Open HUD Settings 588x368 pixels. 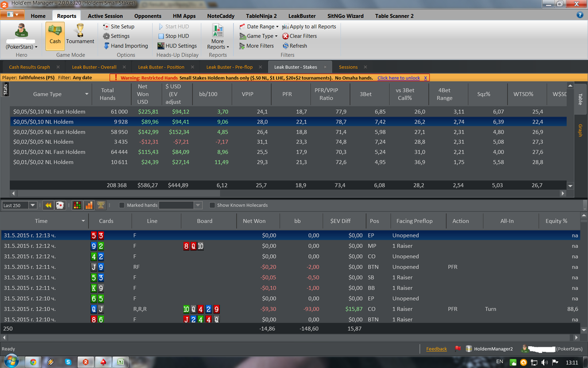[x=177, y=46]
